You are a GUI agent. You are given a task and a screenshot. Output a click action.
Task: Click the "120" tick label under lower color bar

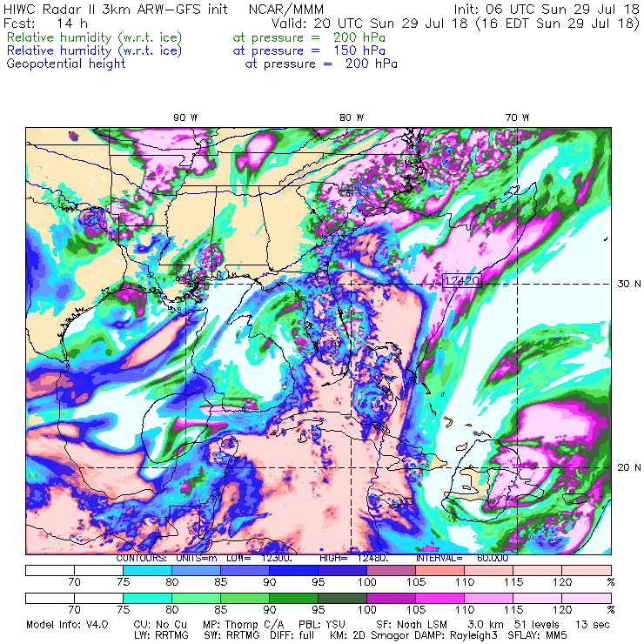562,610
